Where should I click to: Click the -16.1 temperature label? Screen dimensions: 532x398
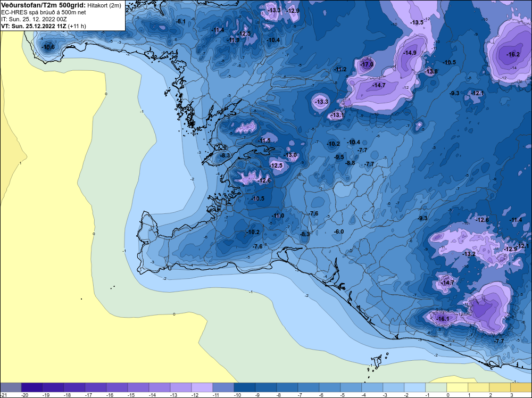pyautogui.click(x=443, y=319)
